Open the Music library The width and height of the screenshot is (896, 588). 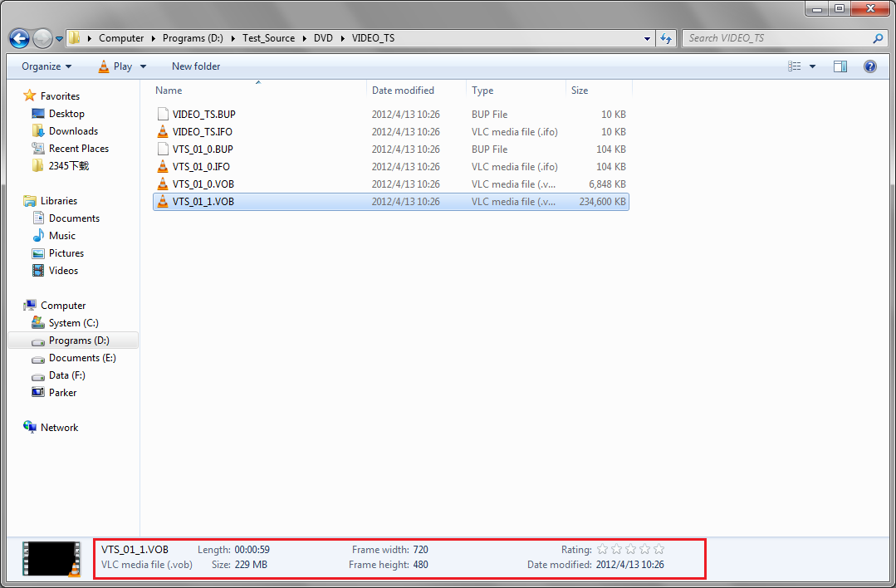61,235
